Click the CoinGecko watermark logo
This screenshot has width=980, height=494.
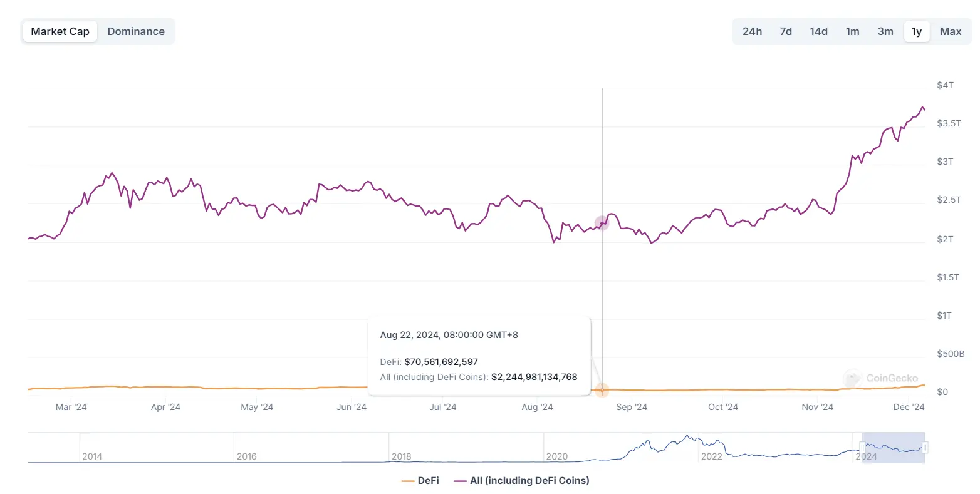(881, 378)
